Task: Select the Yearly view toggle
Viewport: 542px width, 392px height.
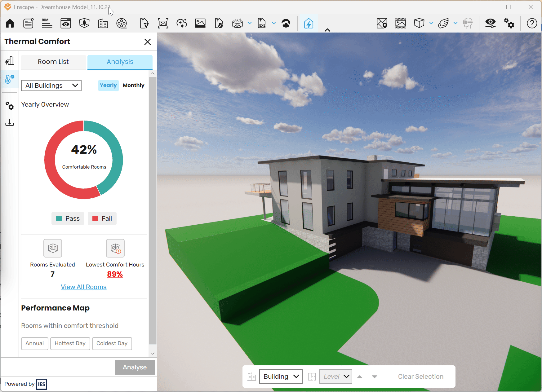Action: pos(108,86)
